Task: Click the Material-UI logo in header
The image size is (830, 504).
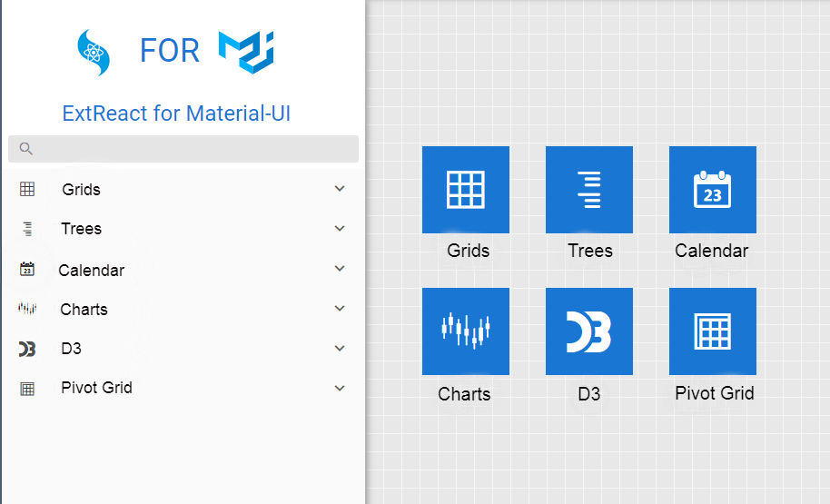Action: 246,52
